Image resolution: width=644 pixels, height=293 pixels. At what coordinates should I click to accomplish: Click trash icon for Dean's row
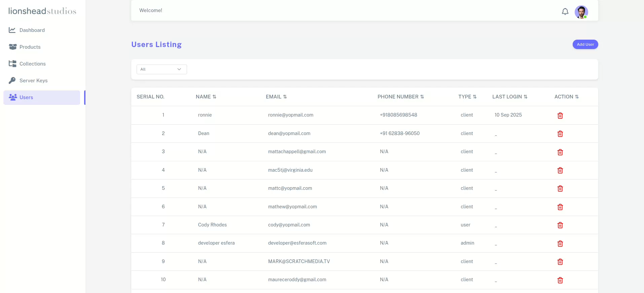(560, 134)
